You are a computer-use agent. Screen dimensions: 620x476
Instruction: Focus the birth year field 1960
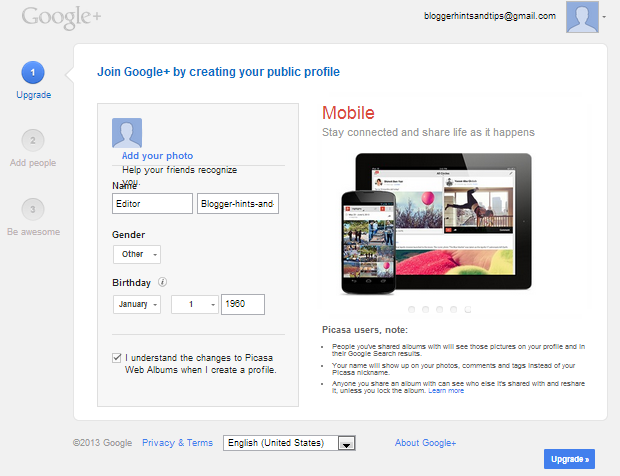point(243,304)
